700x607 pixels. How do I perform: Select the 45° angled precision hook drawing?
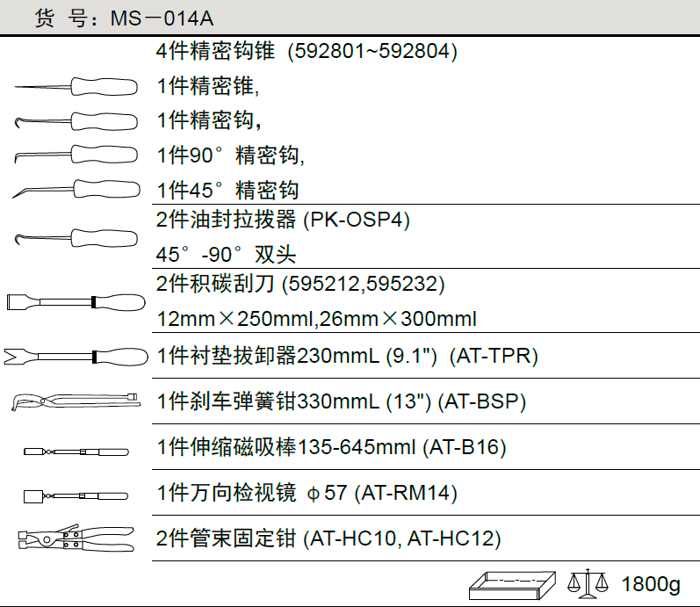coord(76,189)
